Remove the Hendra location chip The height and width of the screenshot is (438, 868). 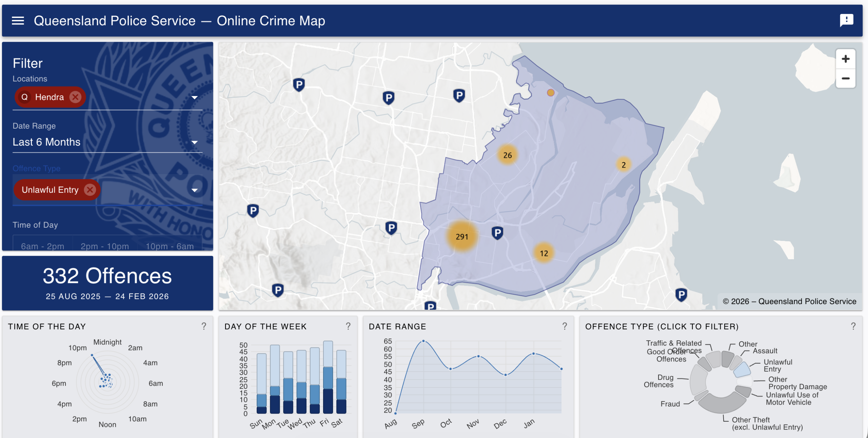(x=75, y=97)
